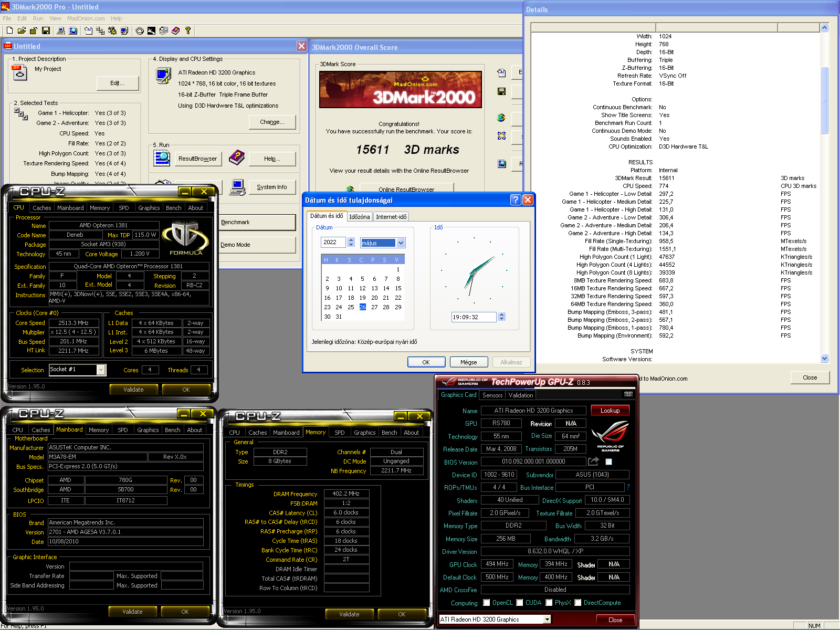
Task: Select day 27 in the calendar
Action: [x=374, y=307]
